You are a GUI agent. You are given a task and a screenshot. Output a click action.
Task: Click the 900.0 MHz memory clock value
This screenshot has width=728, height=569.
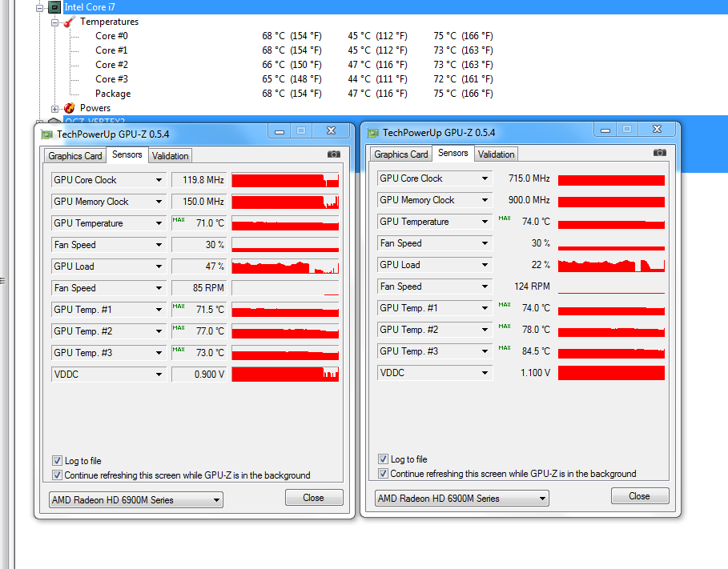pos(529,200)
